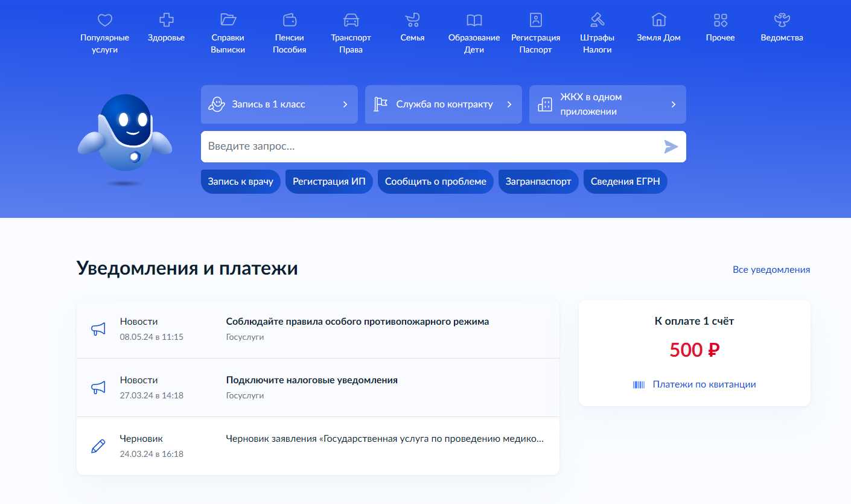Open the ЖКХ в одном приложении banner text

pos(591,104)
